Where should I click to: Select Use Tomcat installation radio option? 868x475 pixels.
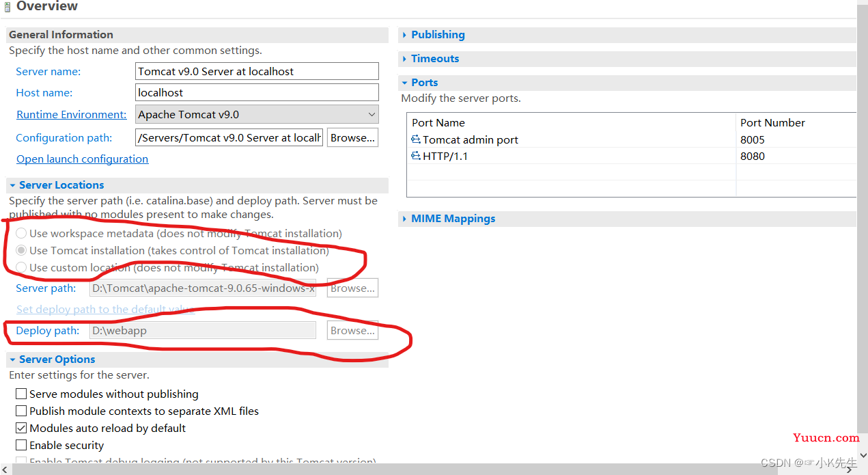point(21,251)
